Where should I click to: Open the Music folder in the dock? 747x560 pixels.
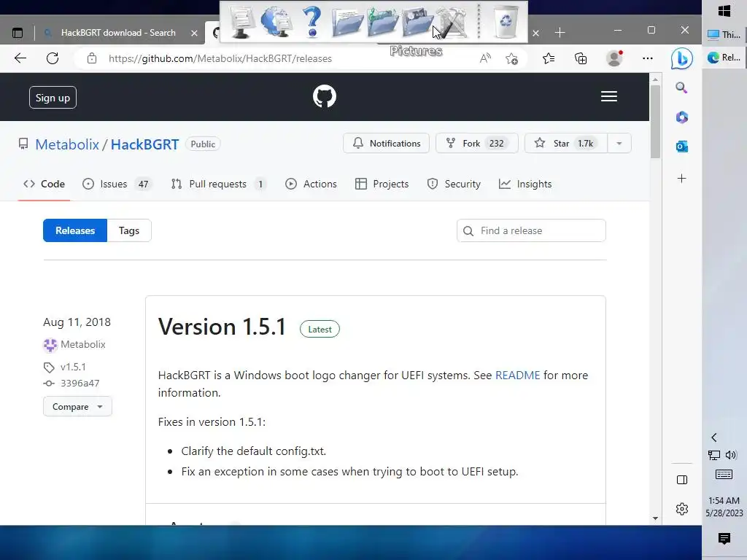tap(382, 21)
